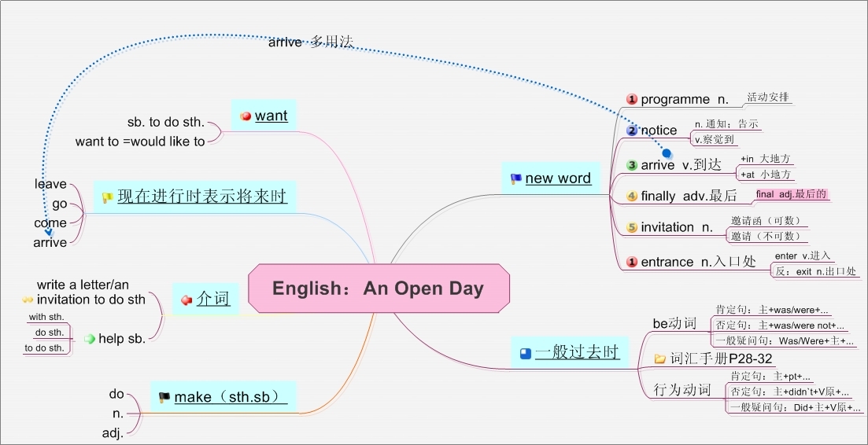Click the arrive 多用法 relationship label
The image size is (868, 445).
tap(310, 42)
